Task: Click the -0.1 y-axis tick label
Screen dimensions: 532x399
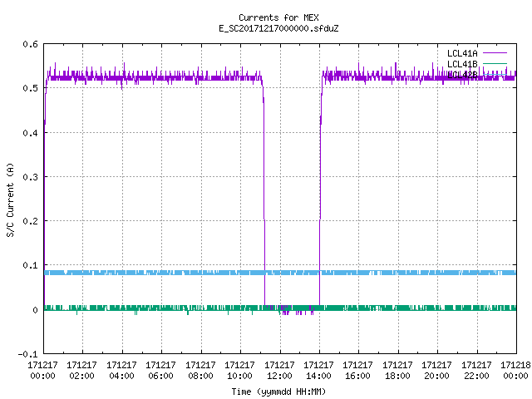Action: (27, 354)
